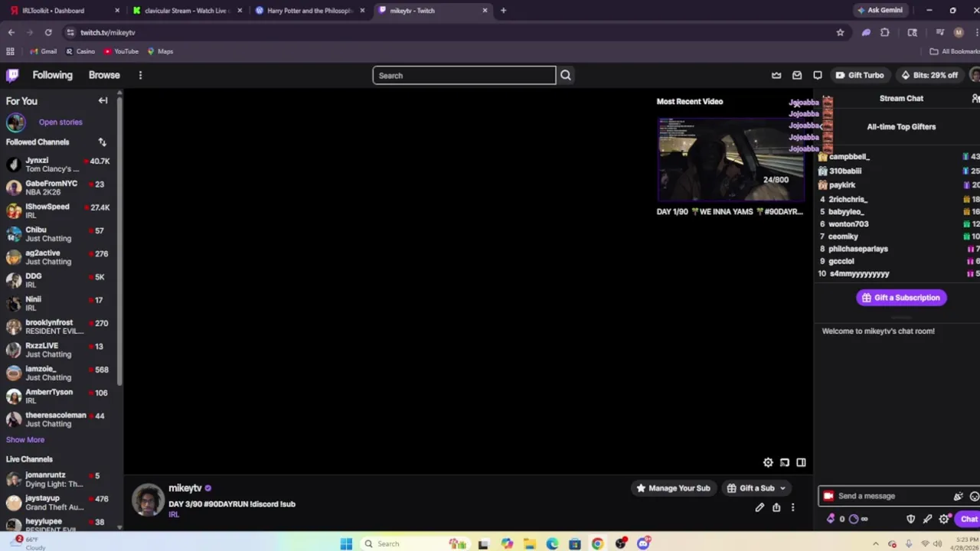Go to the Following page
Viewport: 980px width, 551px height.
click(52, 75)
